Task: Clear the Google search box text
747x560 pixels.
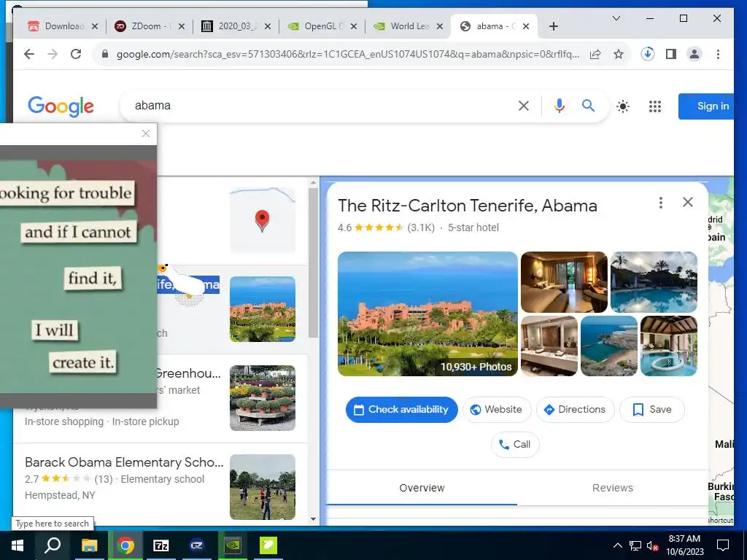Action: coord(524,106)
